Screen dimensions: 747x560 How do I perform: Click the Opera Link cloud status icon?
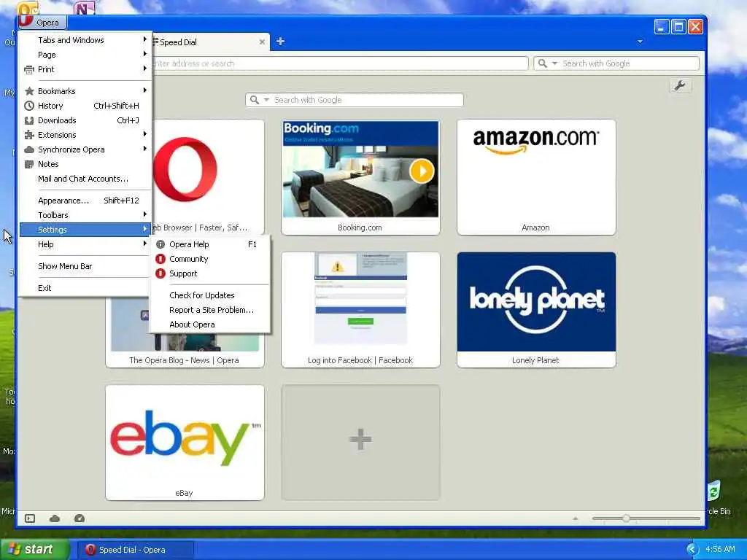tap(55, 518)
